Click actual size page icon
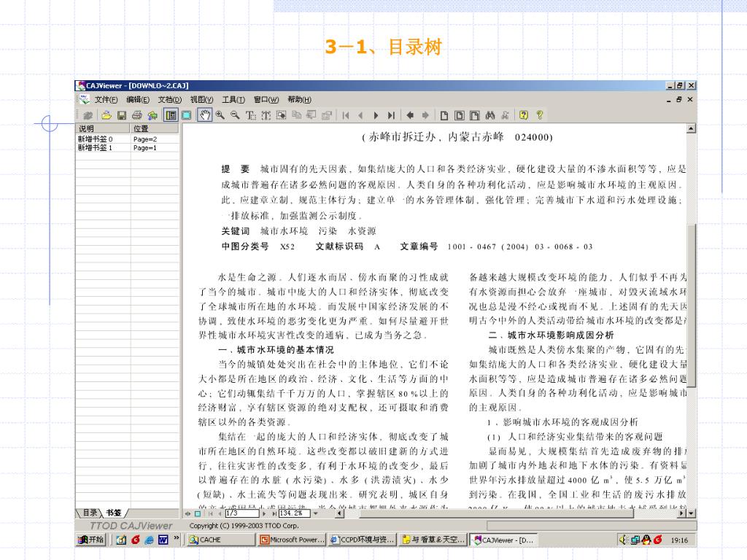 pos(444,114)
